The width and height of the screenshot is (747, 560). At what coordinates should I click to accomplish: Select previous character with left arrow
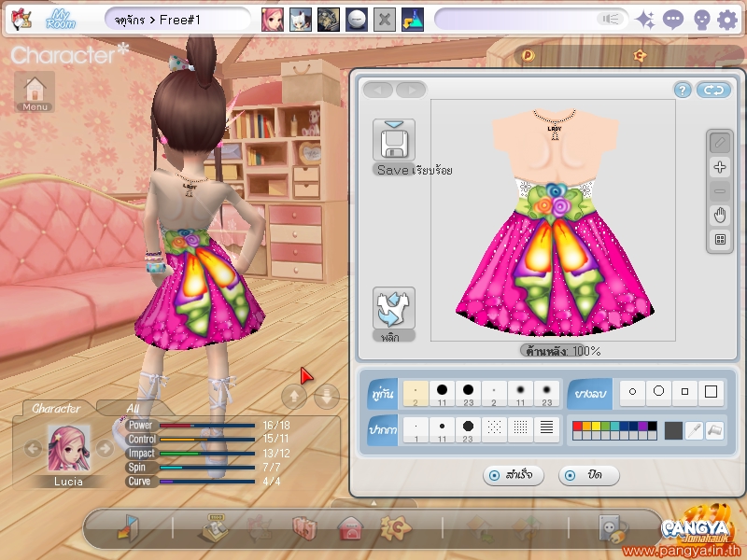click(33, 448)
